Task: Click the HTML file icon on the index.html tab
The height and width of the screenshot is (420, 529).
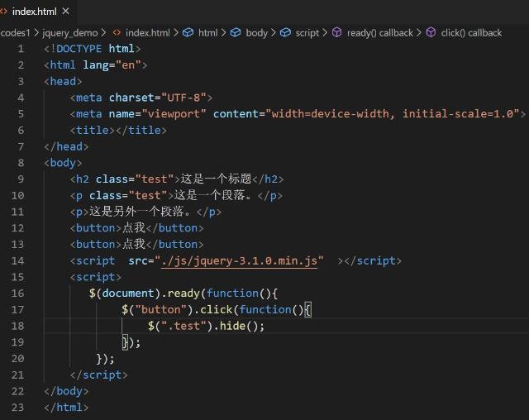Action: click(4, 12)
